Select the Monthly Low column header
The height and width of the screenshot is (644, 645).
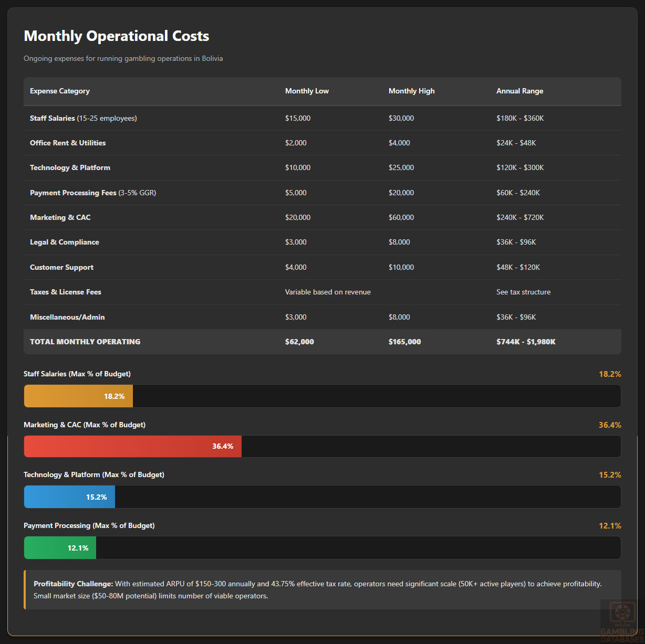[307, 91]
